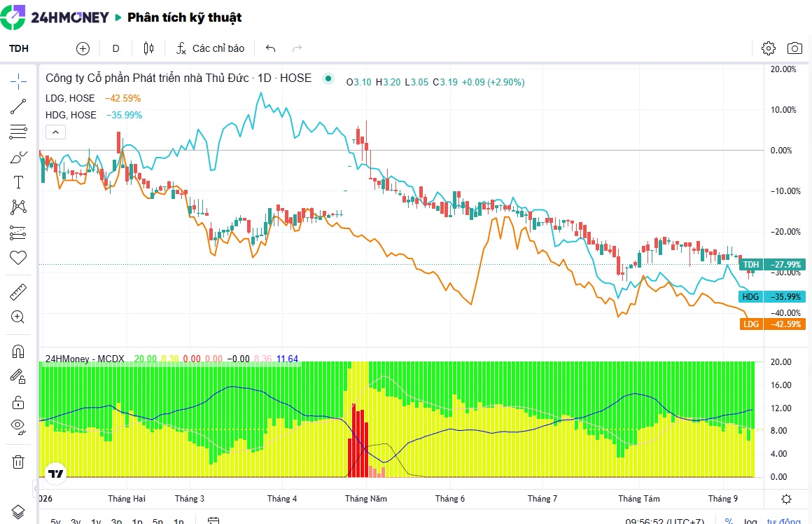Select the trend line drawing tool
Image resolution: width=812 pixels, height=524 pixels.
[x=18, y=106]
